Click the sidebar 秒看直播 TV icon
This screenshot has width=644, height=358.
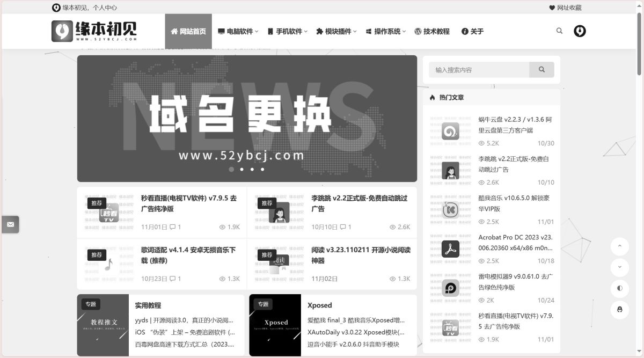click(450, 327)
